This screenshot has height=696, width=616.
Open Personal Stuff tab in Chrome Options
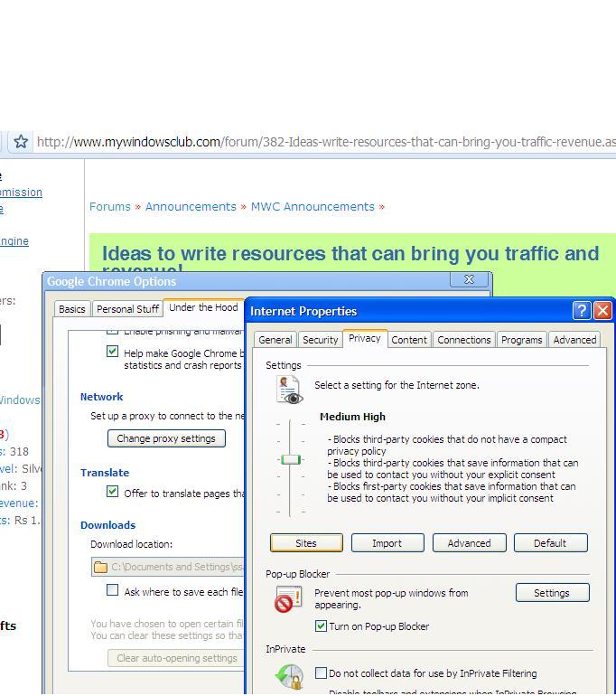tap(127, 309)
